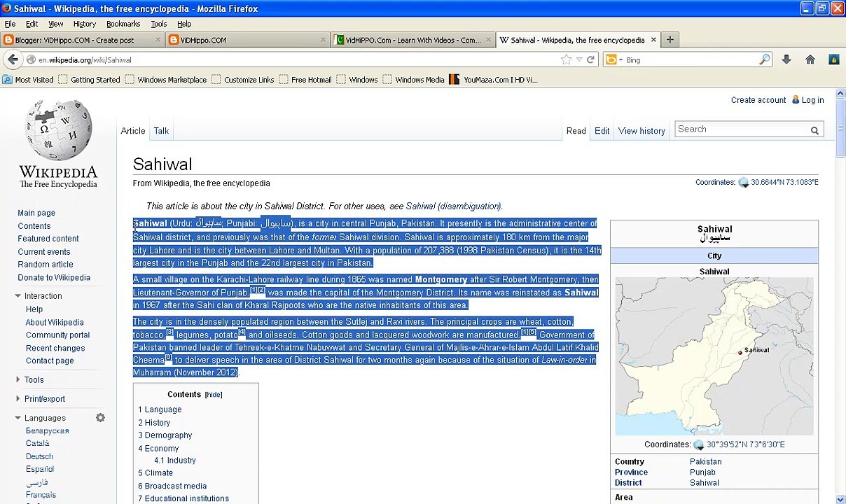The width and height of the screenshot is (846, 504).
Task: Collapse the Interaction sidebar section
Action: (x=18, y=296)
